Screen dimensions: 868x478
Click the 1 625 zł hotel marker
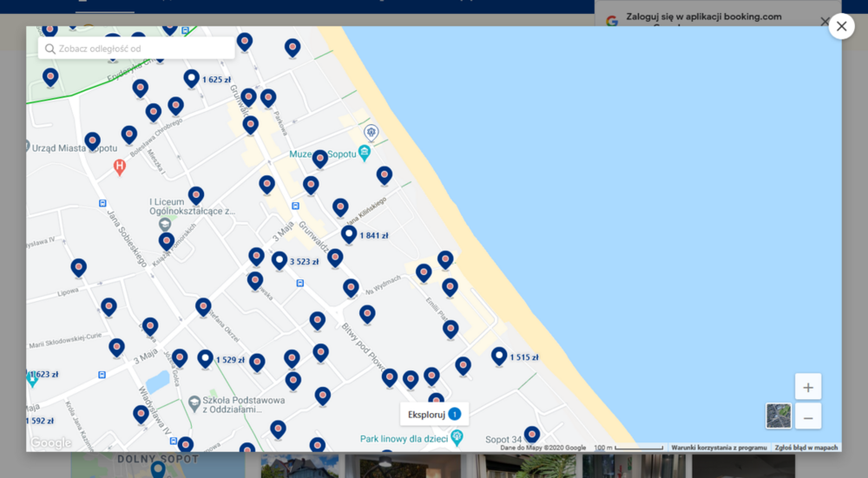(192, 78)
